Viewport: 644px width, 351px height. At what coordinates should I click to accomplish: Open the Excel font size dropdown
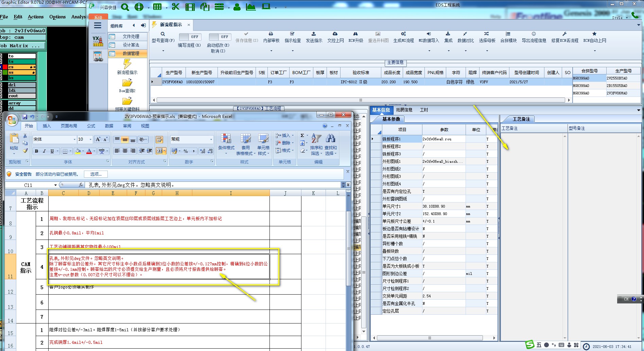point(90,139)
